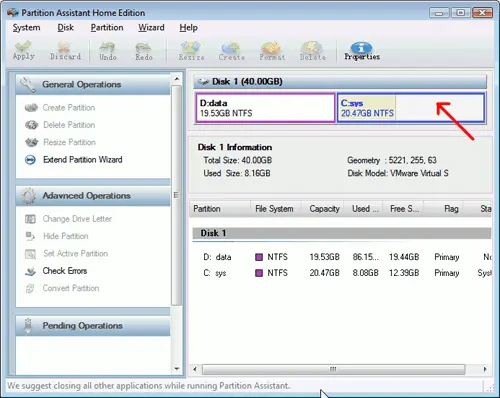Click the sidebar scroll down arrow
The width and height of the screenshot is (500, 398).
pos(177,369)
